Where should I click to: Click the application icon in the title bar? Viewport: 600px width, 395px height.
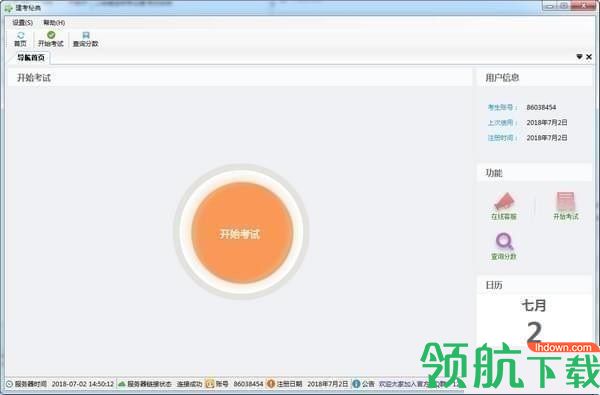8,7
